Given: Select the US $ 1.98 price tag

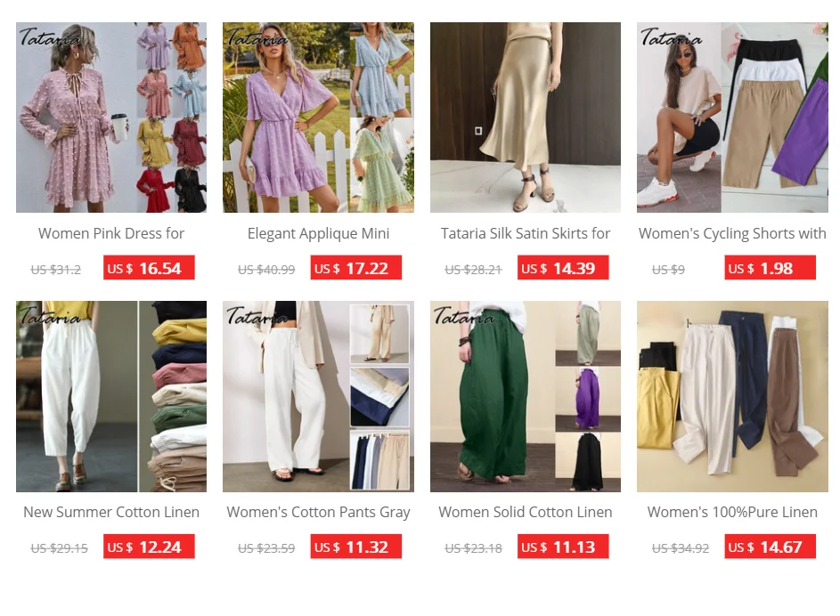Looking at the screenshot, I should 770,268.
